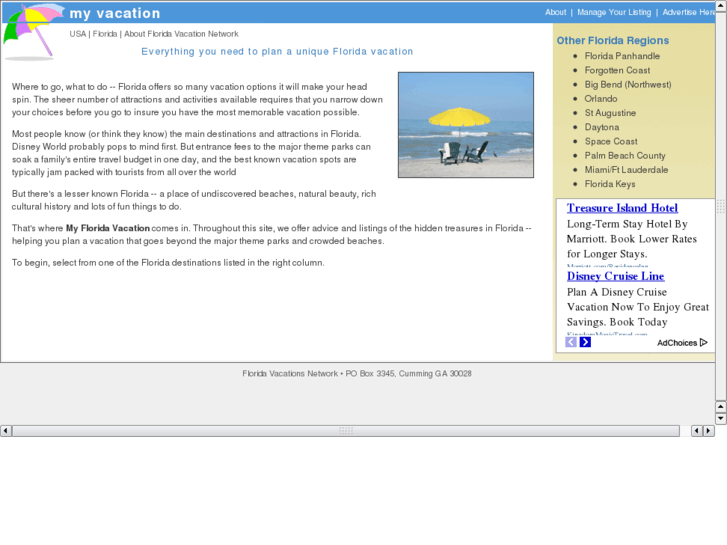
Task: Go to Palm Beach County
Action: 625,156
